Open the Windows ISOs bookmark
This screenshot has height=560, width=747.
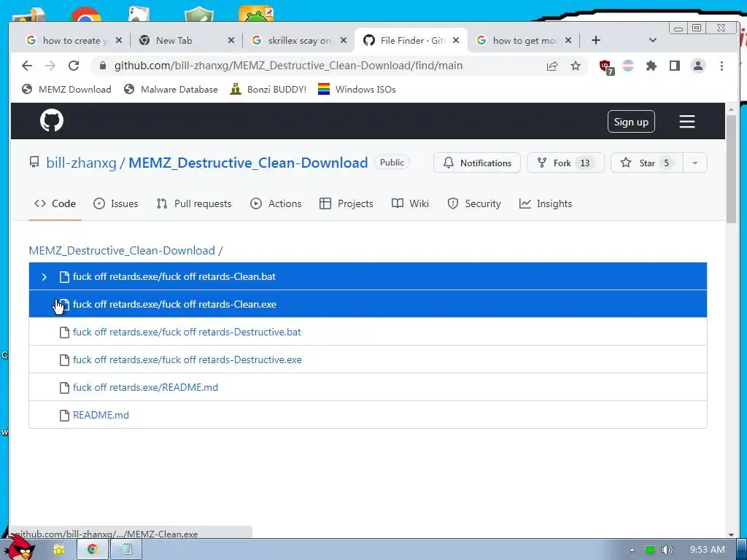[x=357, y=90]
